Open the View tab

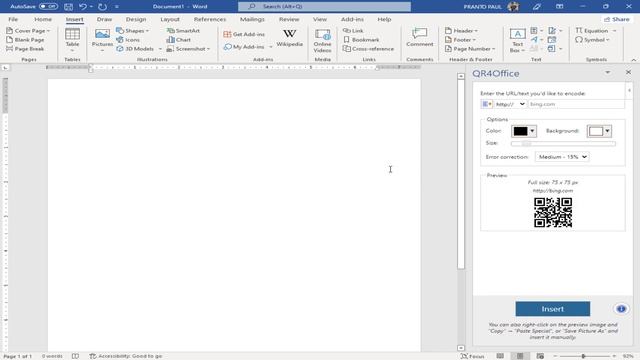(x=320, y=19)
